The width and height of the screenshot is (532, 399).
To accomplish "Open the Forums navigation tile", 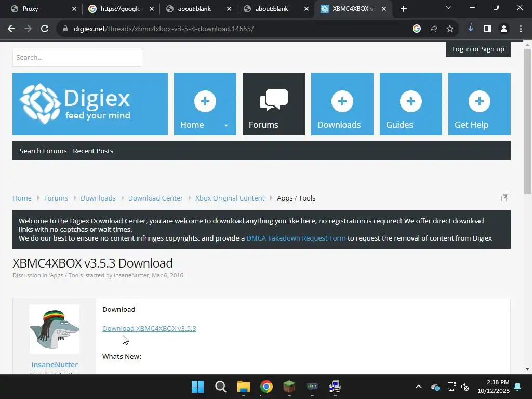I will [x=273, y=104].
